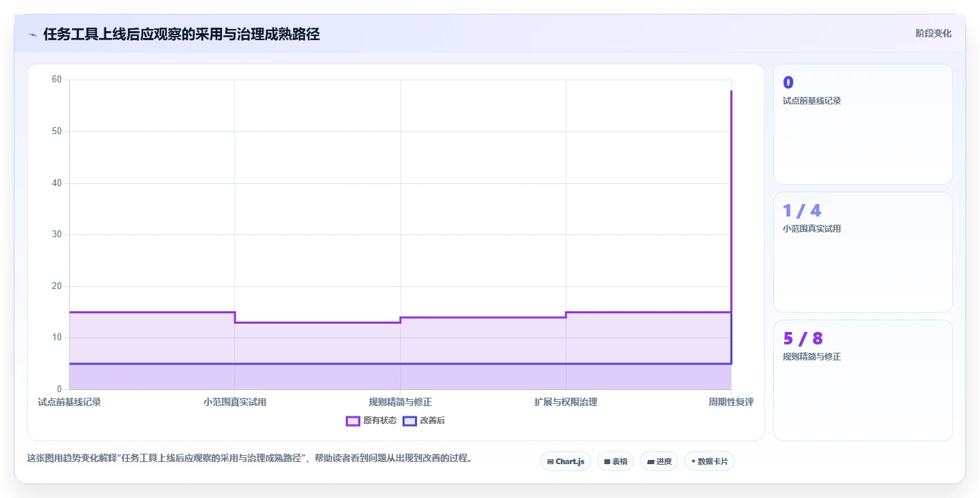980x498 pixels.
Task: Open the 试点前基线记录 data card
Action: point(863,124)
